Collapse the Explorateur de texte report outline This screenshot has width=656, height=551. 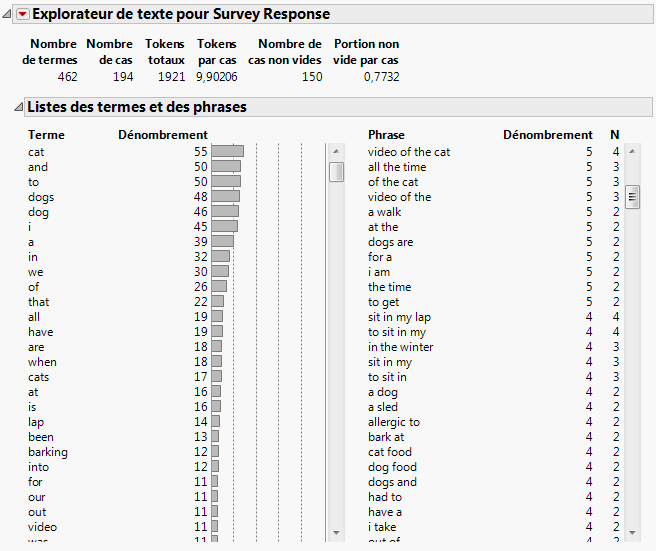[9, 14]
